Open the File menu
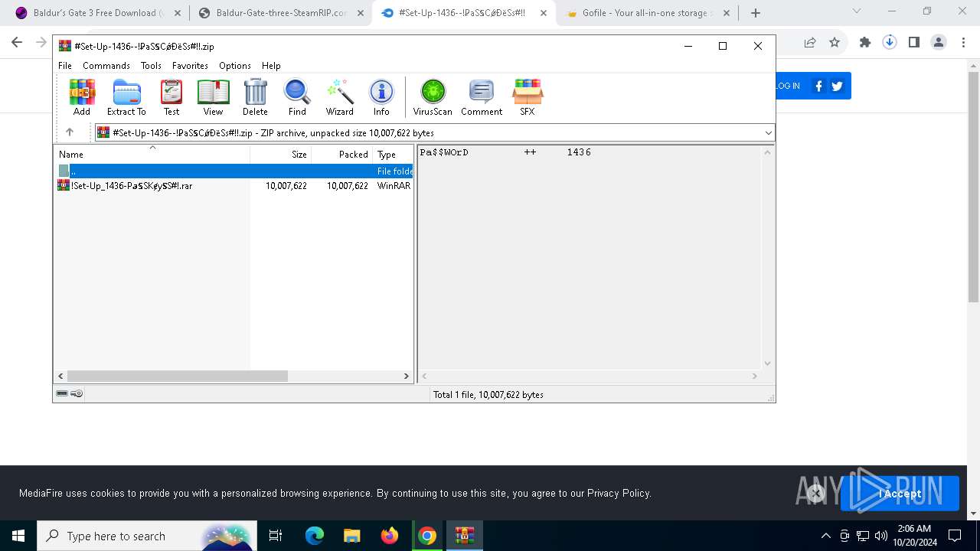Screen dimensions: 980x551 [65, 66]
